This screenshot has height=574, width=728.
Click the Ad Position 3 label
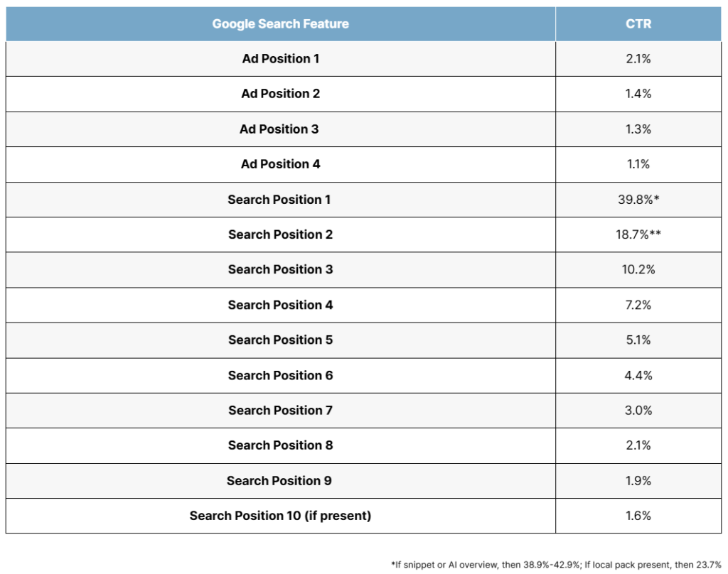(279, 129)
